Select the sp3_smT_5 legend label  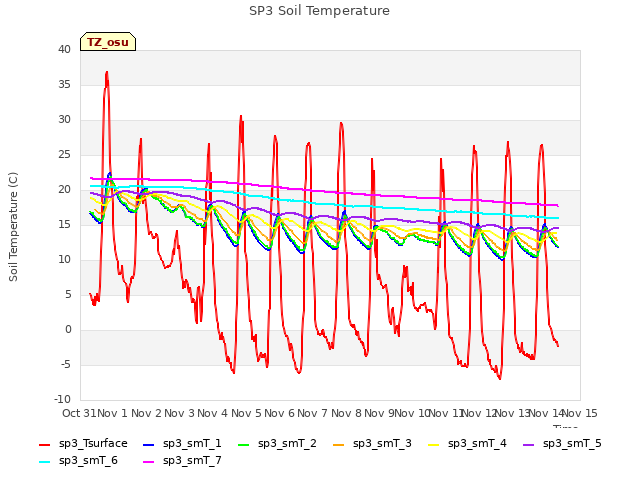[572, 444]
